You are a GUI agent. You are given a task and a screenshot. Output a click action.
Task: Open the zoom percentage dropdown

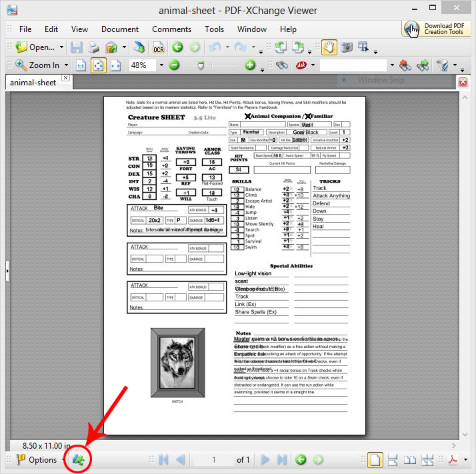click(x=160, y=65)
